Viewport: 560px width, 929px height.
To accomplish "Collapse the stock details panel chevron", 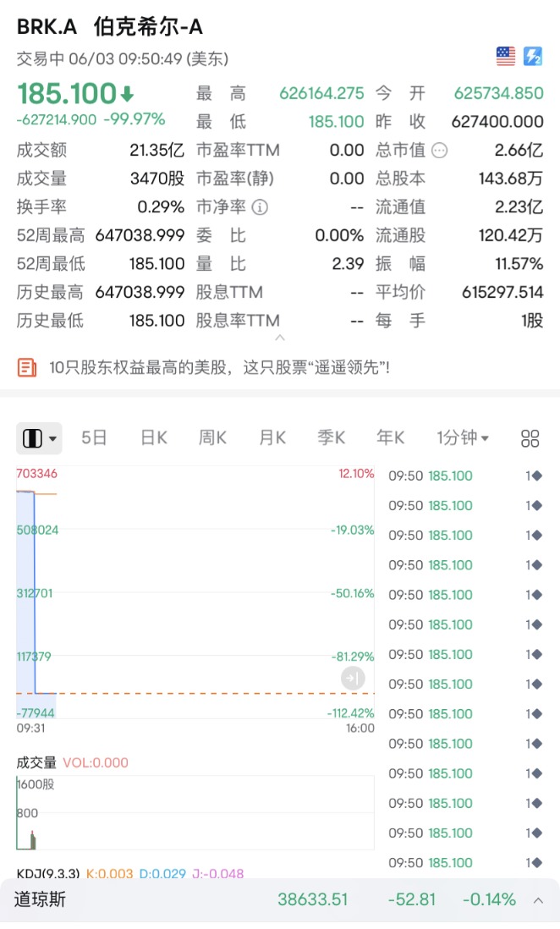I will [280, 338].
